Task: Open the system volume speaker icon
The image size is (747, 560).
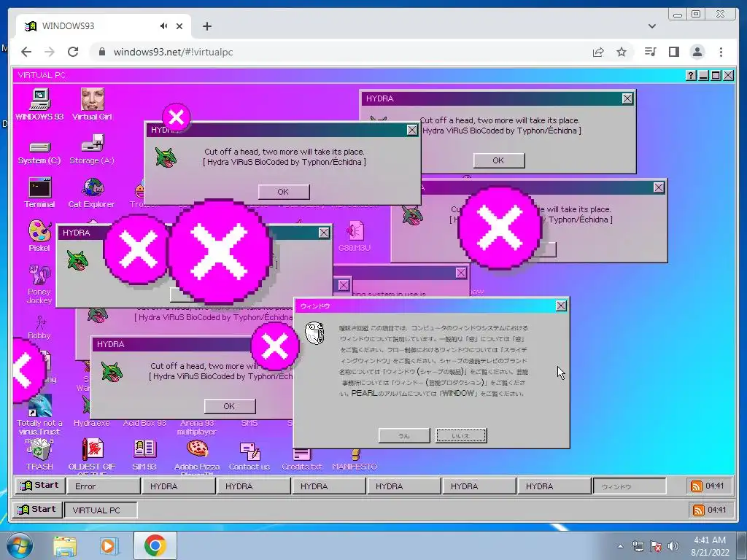Action: click(x=673, y=546)
